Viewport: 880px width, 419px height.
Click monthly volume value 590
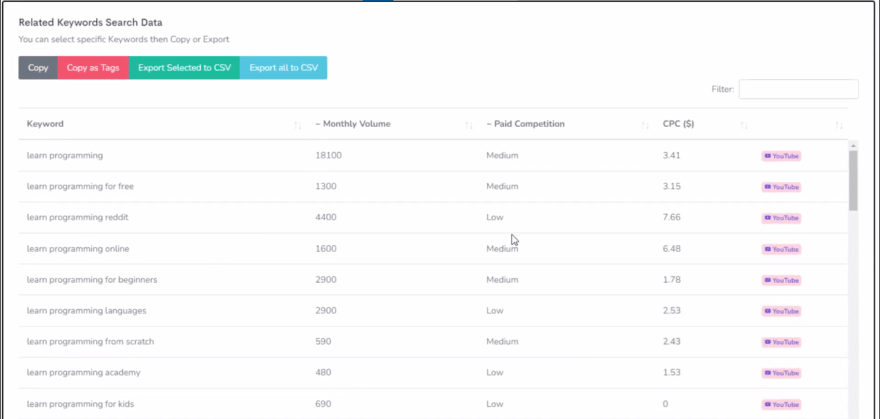point(323,341)
